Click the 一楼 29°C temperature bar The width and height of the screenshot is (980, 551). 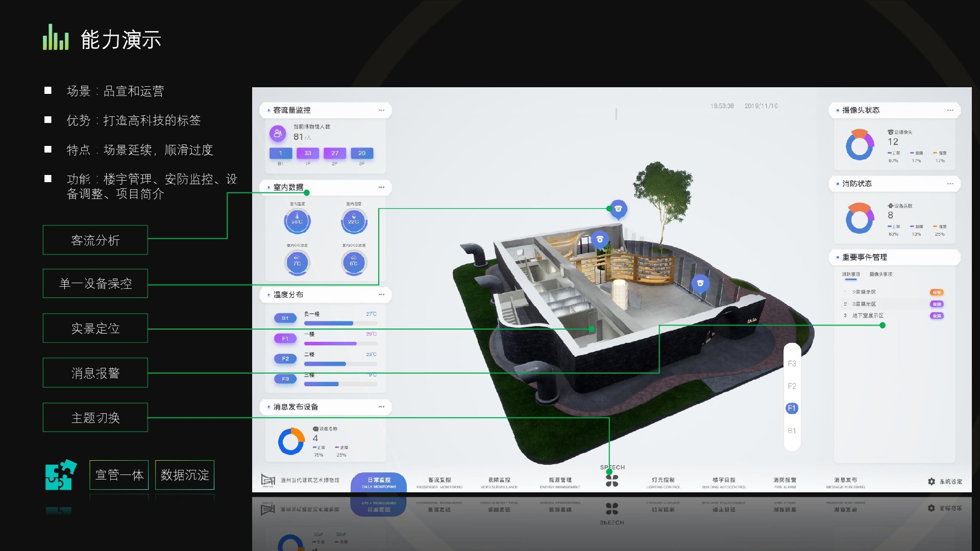point(340,344)
